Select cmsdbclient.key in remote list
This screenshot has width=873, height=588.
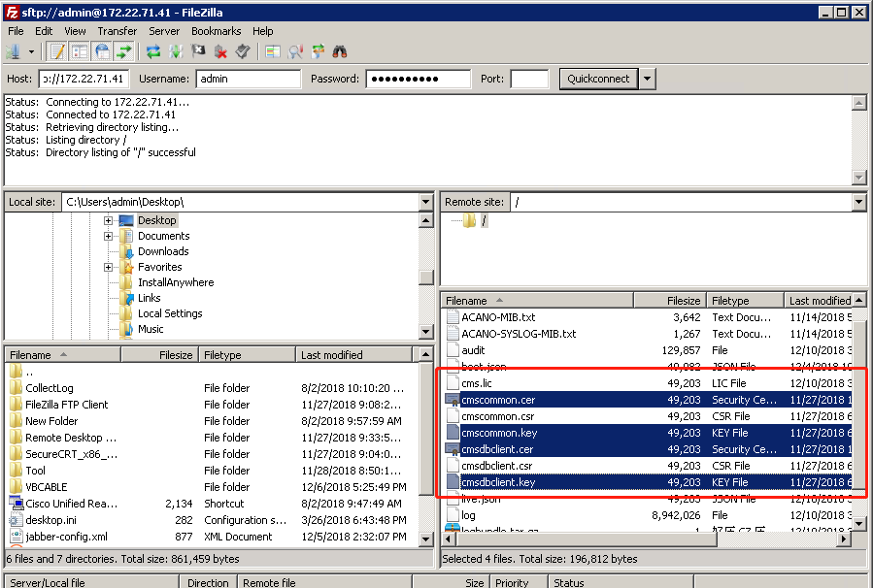[x=648, y=482]
